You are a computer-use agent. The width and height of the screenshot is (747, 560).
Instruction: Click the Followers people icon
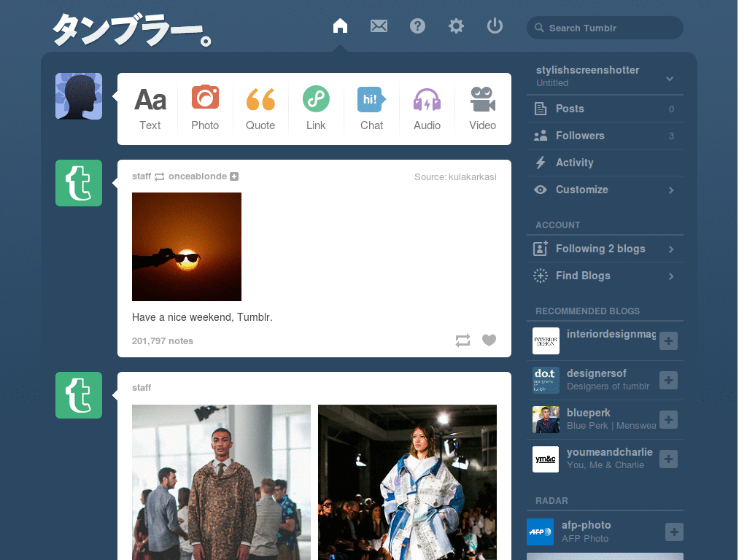[x=541, y=136]
